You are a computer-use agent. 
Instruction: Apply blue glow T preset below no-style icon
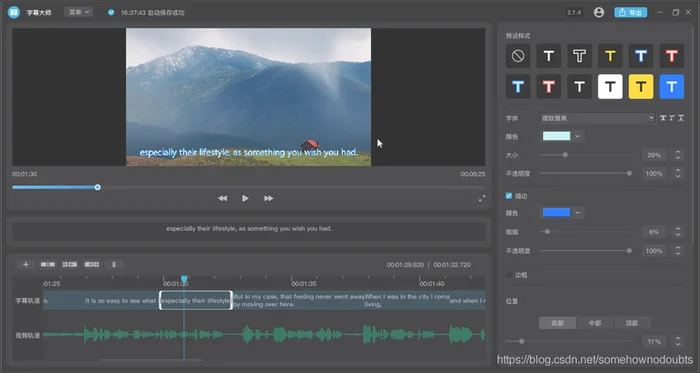point(518,87)
